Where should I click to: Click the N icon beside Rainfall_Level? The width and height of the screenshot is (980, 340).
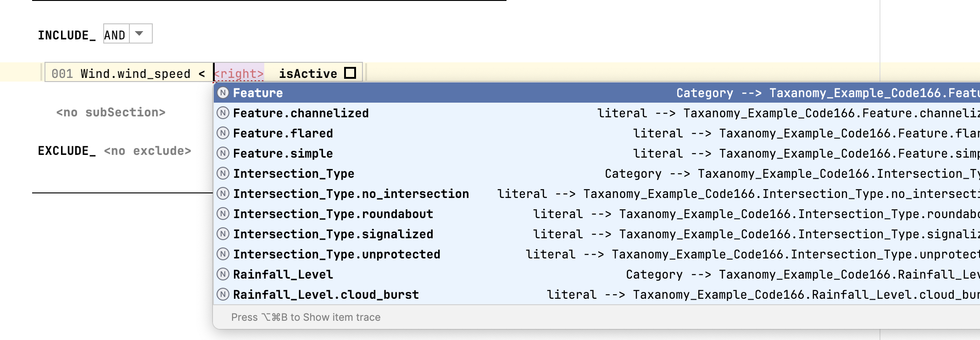(x=223, y=274)
